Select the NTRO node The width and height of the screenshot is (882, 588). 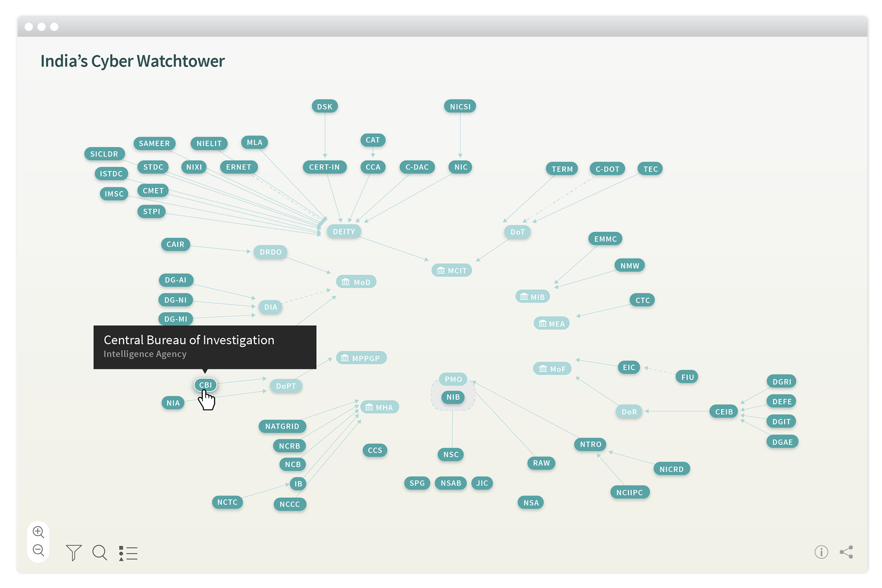[590, 444]
